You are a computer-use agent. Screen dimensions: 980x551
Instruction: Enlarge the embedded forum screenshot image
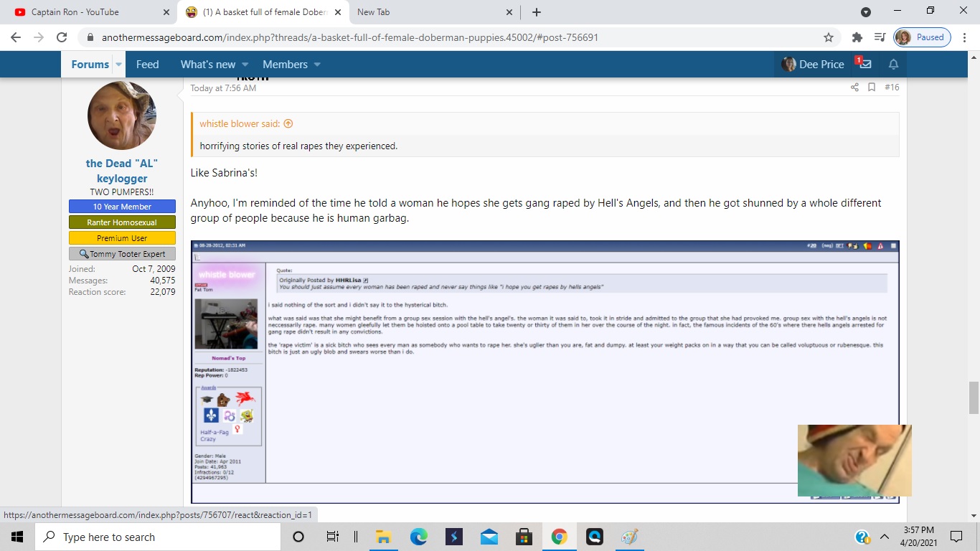tap(545, 372)
